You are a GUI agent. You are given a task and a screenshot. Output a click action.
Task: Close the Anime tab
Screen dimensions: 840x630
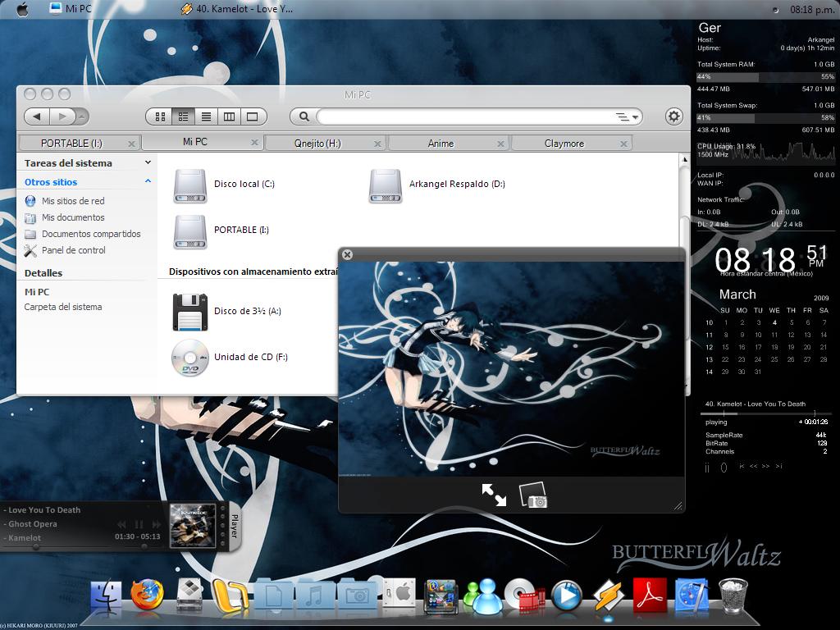500,144
